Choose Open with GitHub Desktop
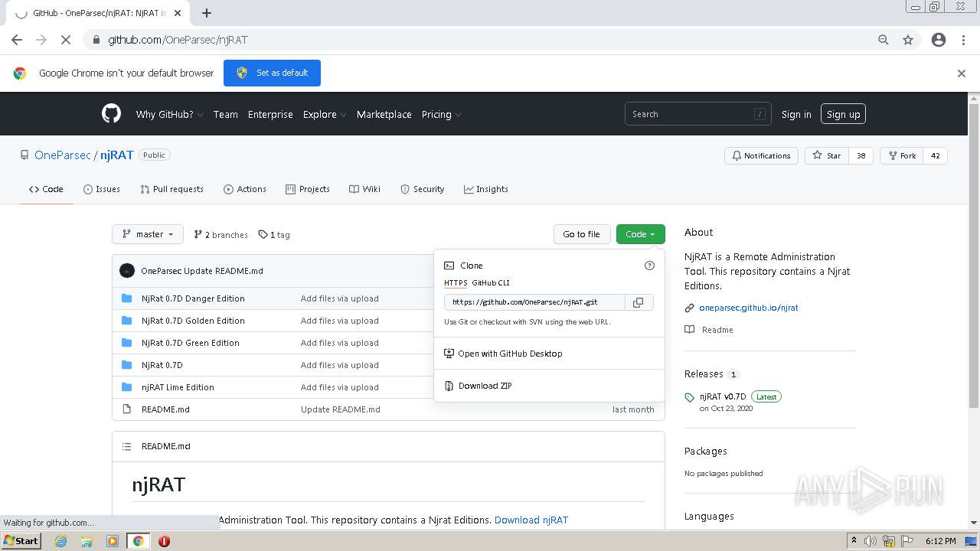The width and height of the screenshot is (980, 551). [x=549, y=354]
